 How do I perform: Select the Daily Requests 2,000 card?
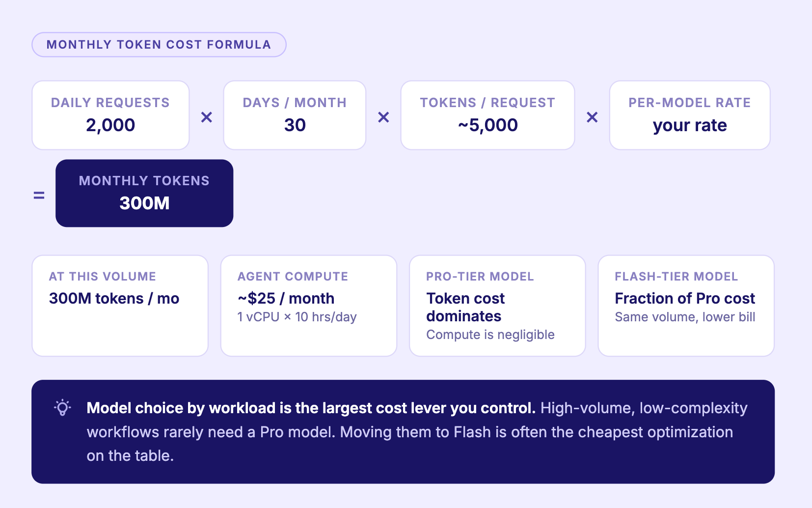tap(110, 115)
